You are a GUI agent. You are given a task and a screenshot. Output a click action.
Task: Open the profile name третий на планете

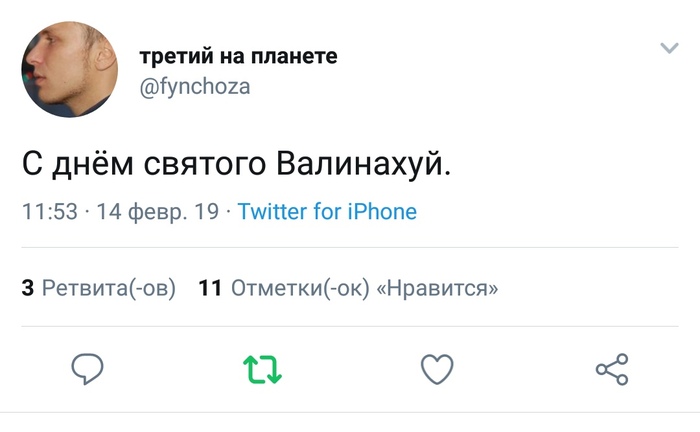[x=237, y=56]
